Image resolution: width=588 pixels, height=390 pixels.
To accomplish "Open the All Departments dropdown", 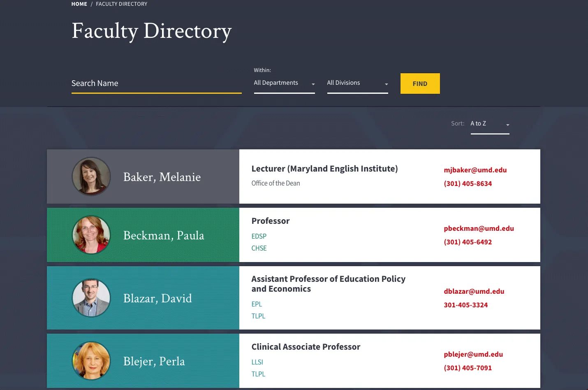I will point(284,83).
